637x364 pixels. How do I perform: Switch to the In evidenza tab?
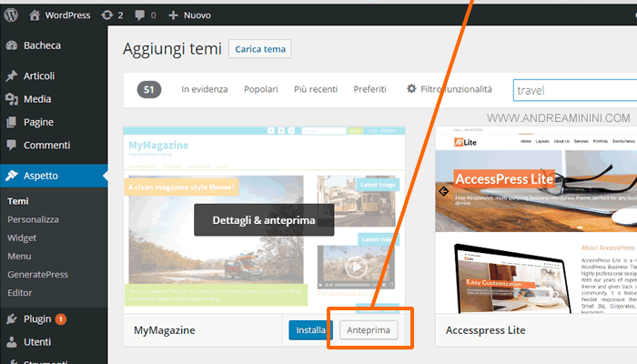(x=205, y=89)
